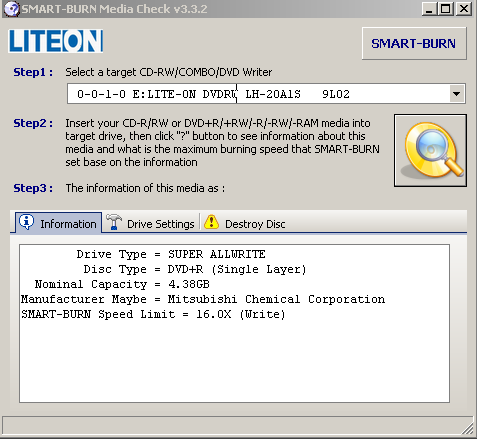Image resolution: width=477 pixels, height=439 pixels.
Task: Click the 'Nominal Capacity = 4.38GB' line
Action: pyautogui.click(x=122, y=284)
